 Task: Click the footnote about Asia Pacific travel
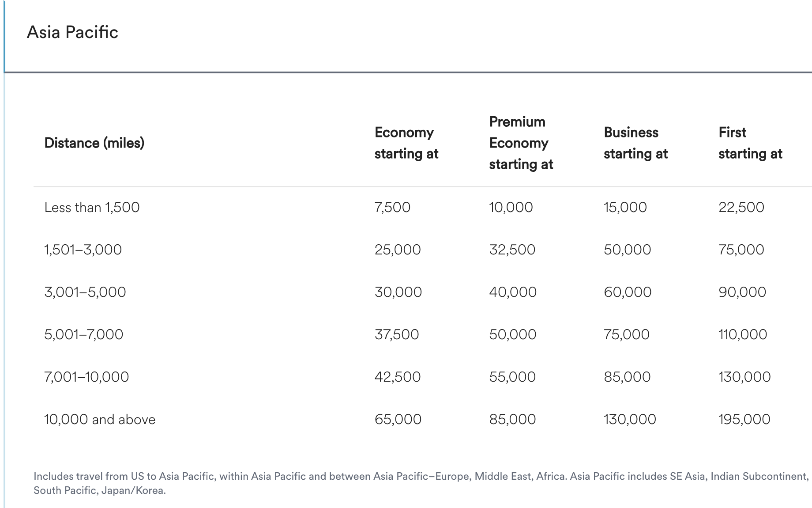pos(421,483)
